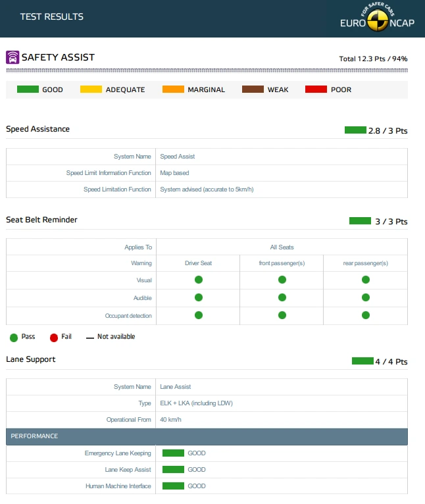The height and width of the screenshot is (504, 425).
Task: Click the green Pass legend dot
Action: [14, 338]
